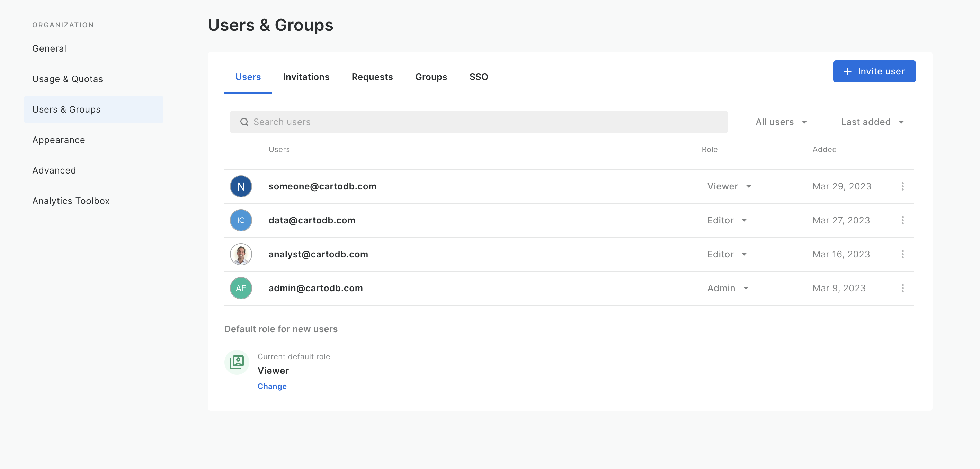Expand the Admin role dropdown for admin@cartodb.com

coord(728,288)
